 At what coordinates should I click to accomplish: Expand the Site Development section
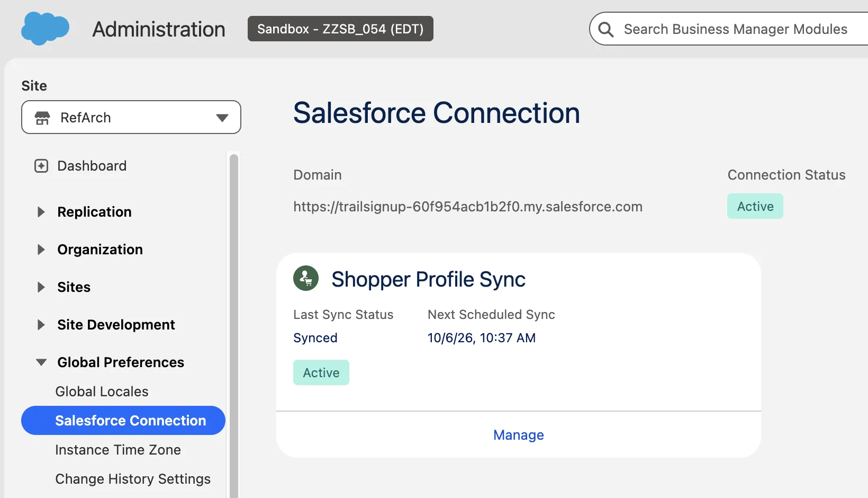click(x=41, y=325)
